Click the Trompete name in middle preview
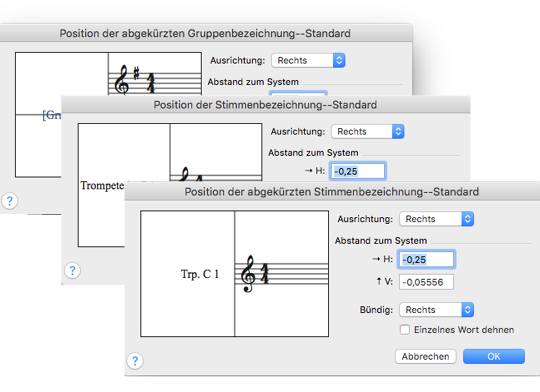The image size is (540, 392). [102, 186]
